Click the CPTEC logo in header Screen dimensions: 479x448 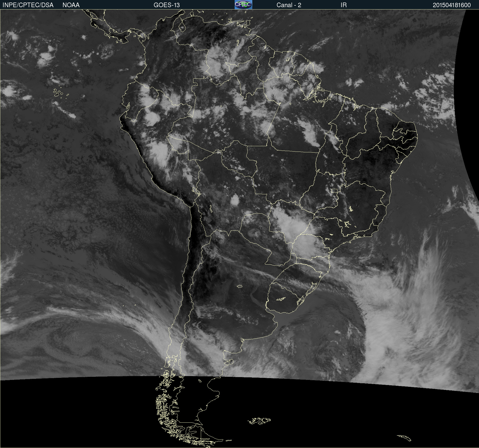[243, 5]
